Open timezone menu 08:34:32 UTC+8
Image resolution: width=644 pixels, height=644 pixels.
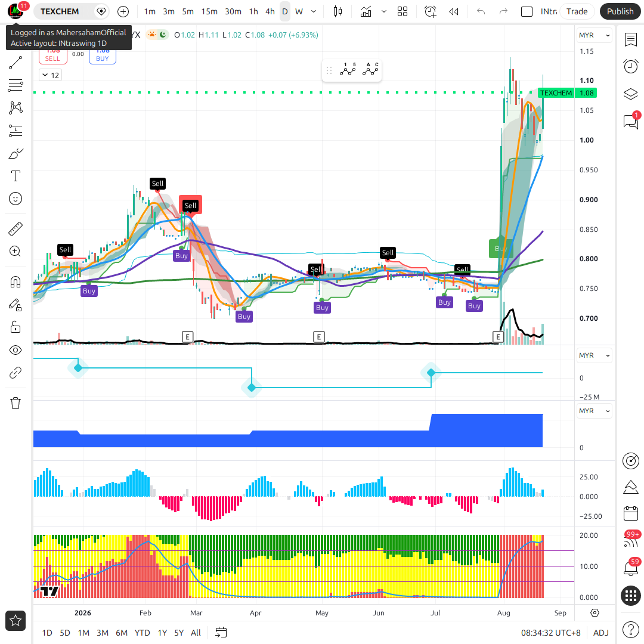pos(551,633)
